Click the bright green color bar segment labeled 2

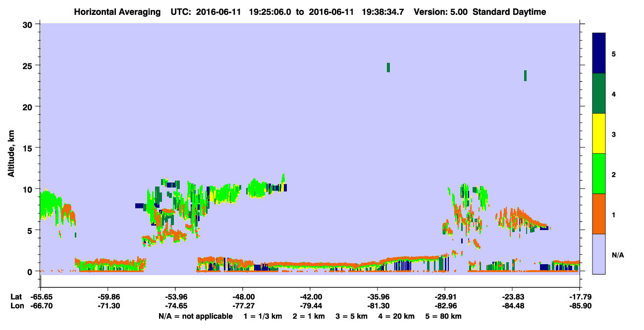599,174
